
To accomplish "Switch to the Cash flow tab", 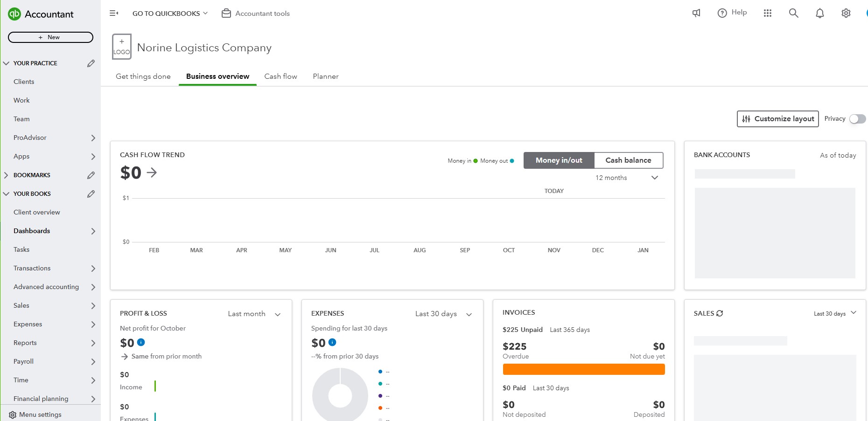I will [280, 76].
